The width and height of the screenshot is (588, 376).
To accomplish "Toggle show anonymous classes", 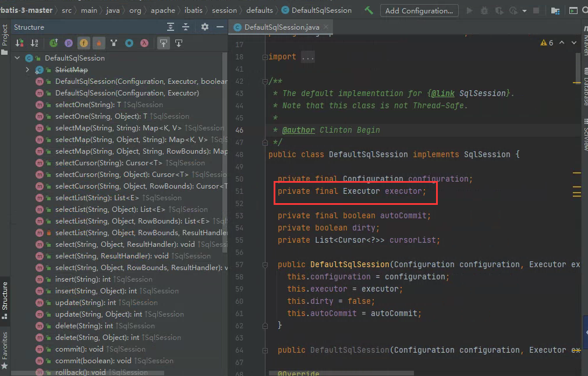I will 129,43.
